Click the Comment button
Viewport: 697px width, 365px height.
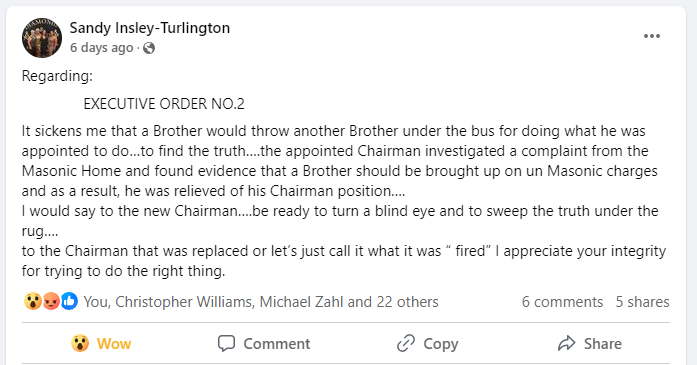(x=264, y=343)
